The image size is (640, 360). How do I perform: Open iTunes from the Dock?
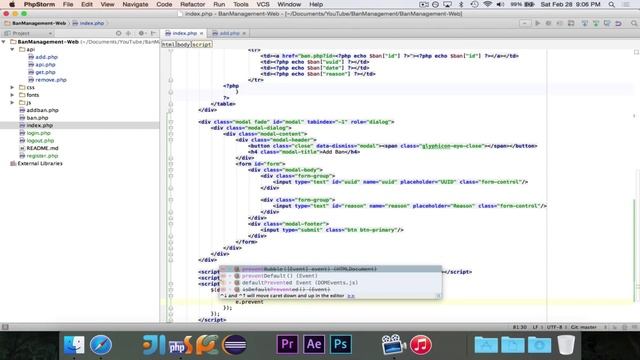click(420, 345)
